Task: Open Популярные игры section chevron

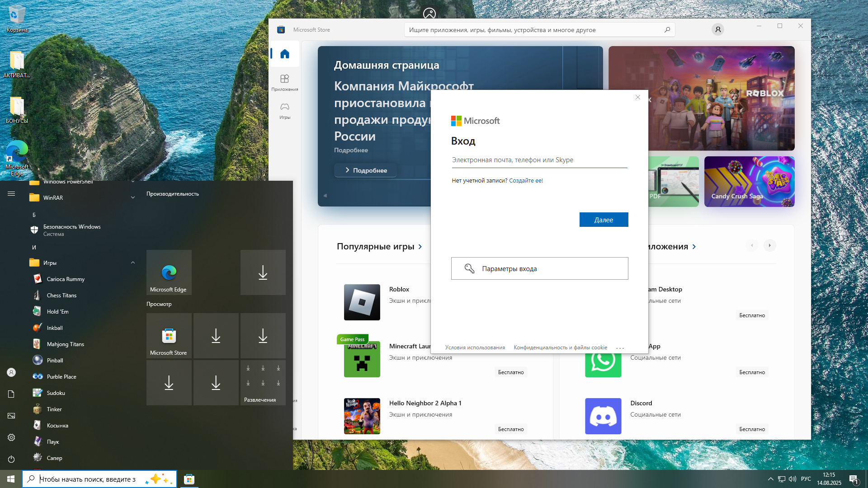Action: [x=420, y=247]
